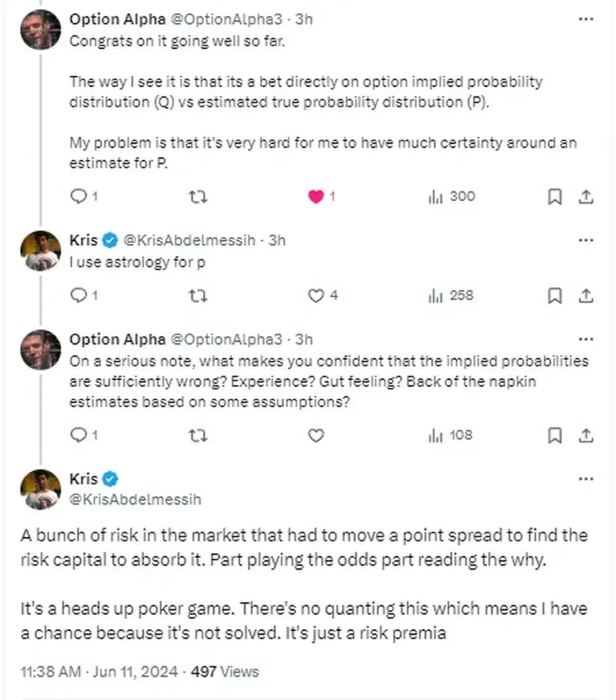The image size is (616, 700).
Task: Open the 11:38 AM Jun 11, 2024 timestamp
Action: [99, 672]
